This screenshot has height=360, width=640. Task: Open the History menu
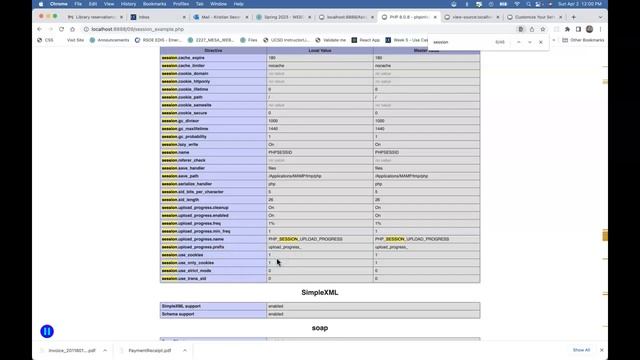128,4
